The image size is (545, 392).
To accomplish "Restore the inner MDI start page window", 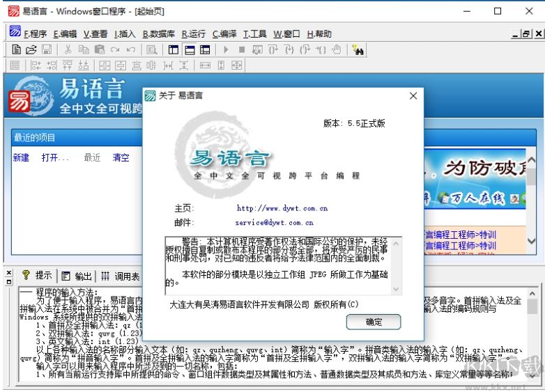I will (526, 33).
